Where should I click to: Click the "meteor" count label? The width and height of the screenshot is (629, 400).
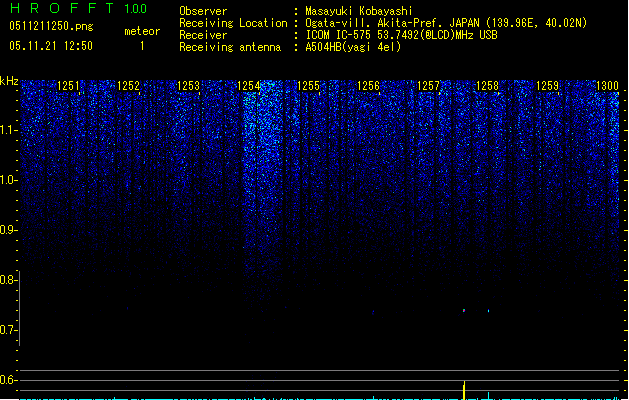142,31
